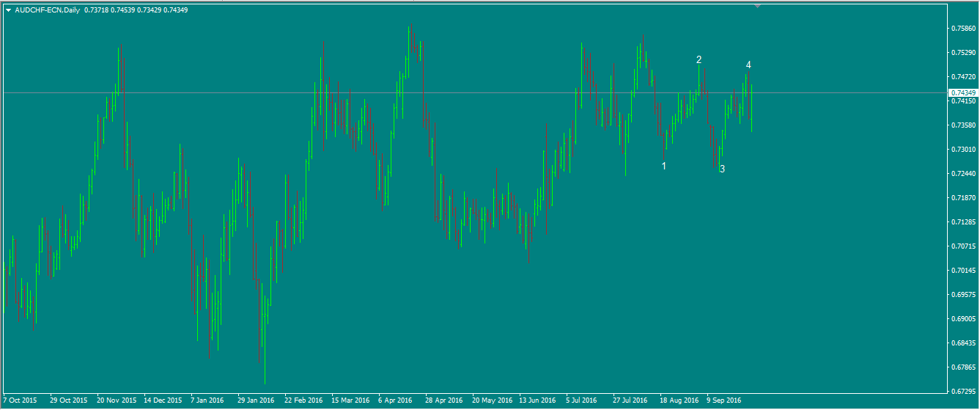Open the chart menu arrow beside AUDCHF-ECN
Image resolution: width=980 pixels, height=410 pixels.
coord(8,10)
